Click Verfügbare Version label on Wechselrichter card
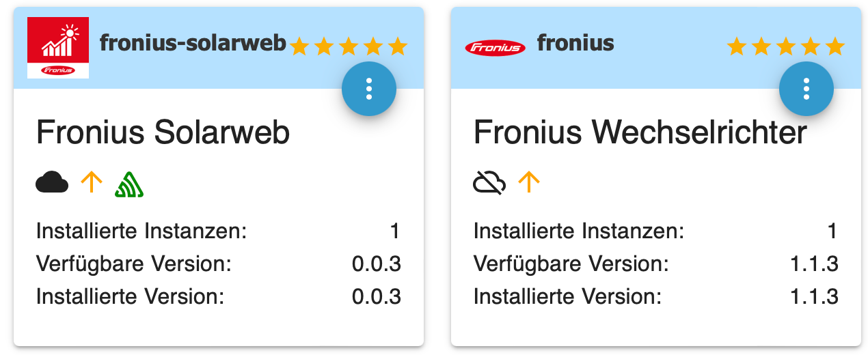 (x=571, y=264)
